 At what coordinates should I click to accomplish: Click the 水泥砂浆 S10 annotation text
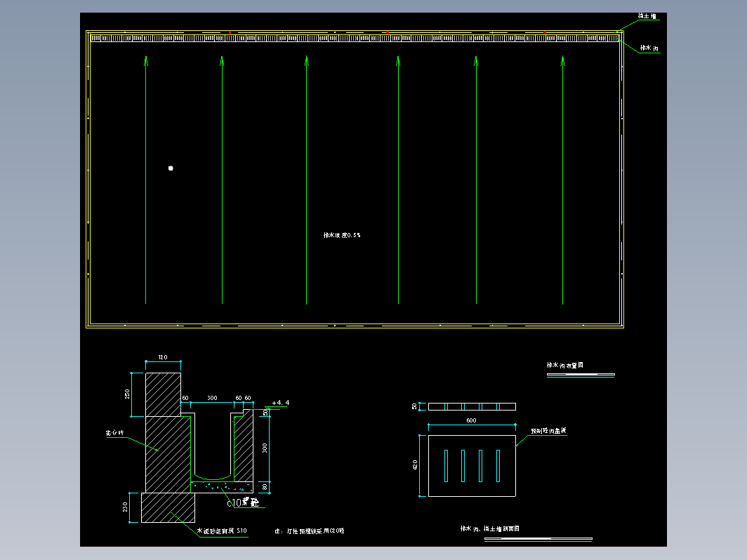tap(221, 531)
